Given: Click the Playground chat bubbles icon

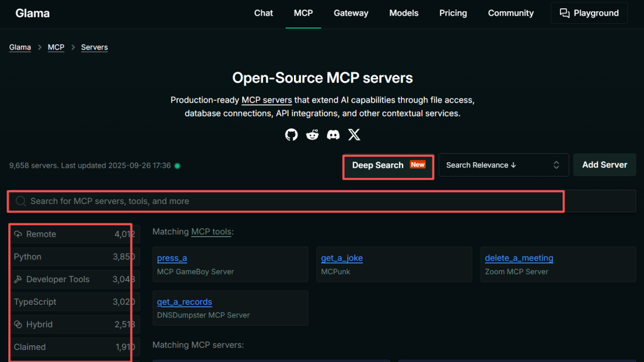Looking at the screenshot, I should click(564, 13).
